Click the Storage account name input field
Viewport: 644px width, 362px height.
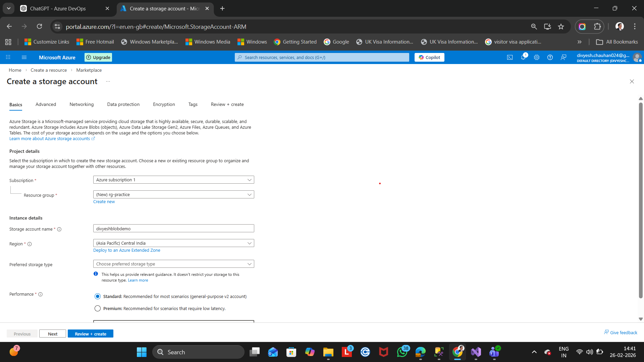(x=173, y=229)
